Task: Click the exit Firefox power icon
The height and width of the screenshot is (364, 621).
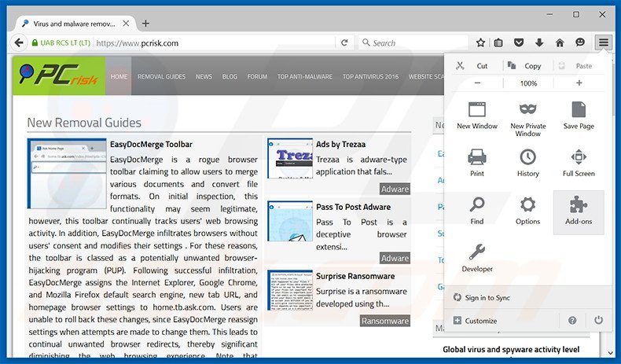Action: [x=598, y=320]
